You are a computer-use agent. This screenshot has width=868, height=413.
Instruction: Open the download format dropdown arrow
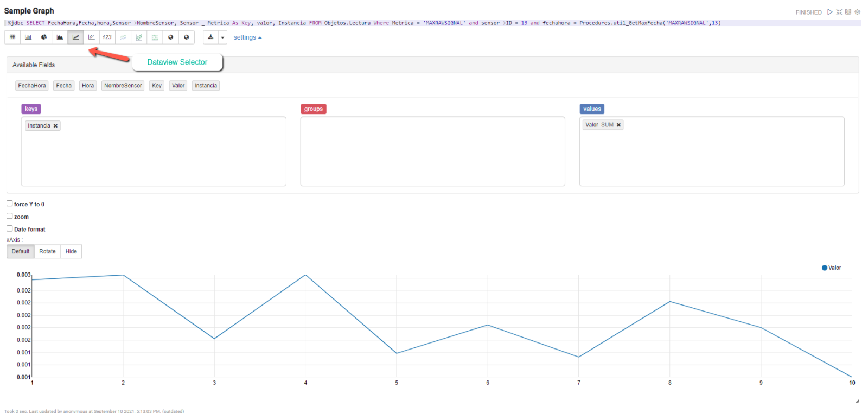coord(222,37)
